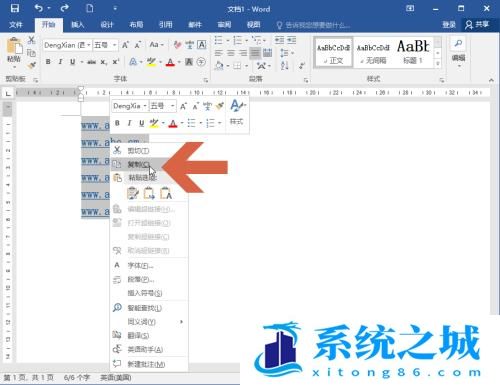Apply red Font Color in mini toolbar
This screenshot has height=385, width=500.
click(x=173, y=123)
